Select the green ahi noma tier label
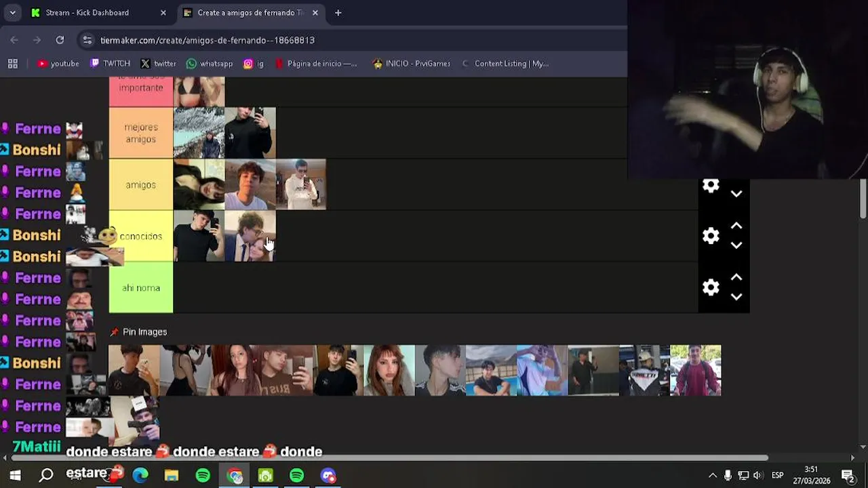This screenshot has width=868, height=488. 141,287
